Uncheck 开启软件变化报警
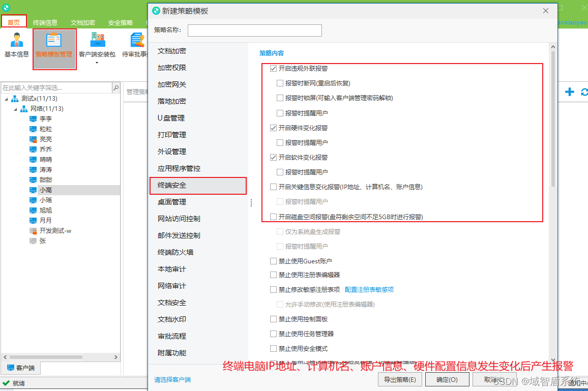This screenshot has width=588, height=391. pos(273,158)
